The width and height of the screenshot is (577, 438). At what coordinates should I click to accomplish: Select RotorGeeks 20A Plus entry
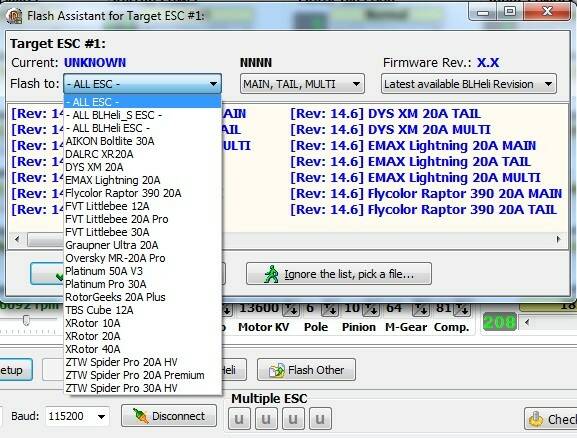tap(142, 297)
